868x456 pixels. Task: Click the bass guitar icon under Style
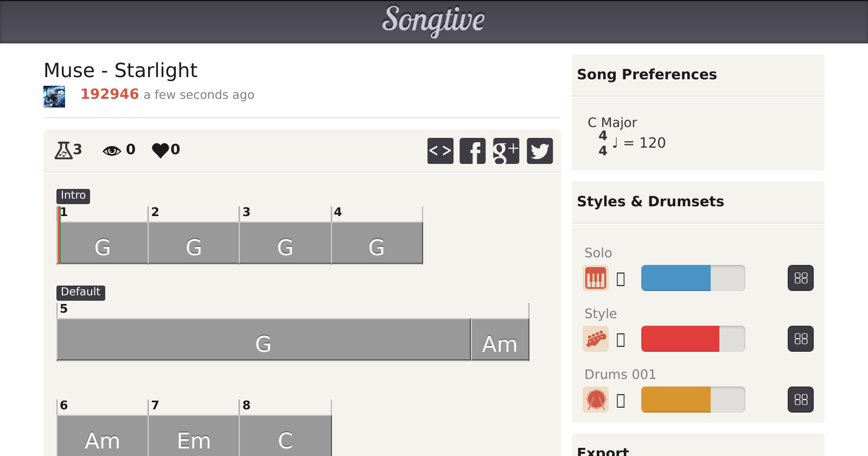tap(595, 339)
